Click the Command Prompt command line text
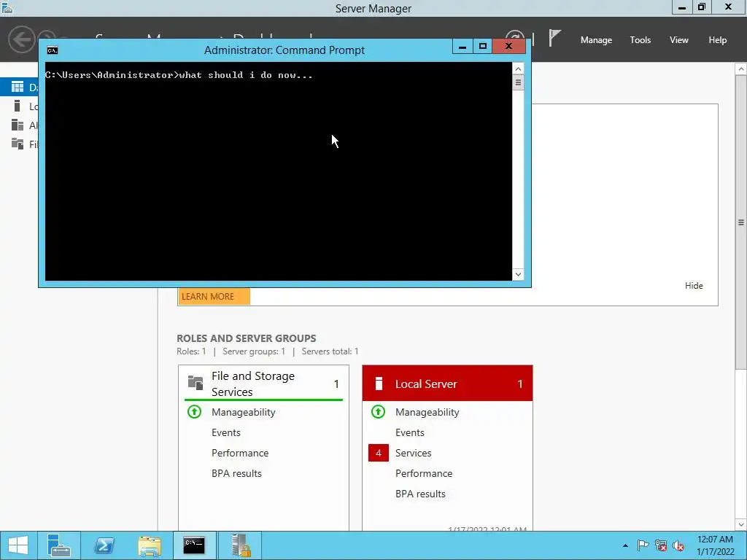 point(179,75)
